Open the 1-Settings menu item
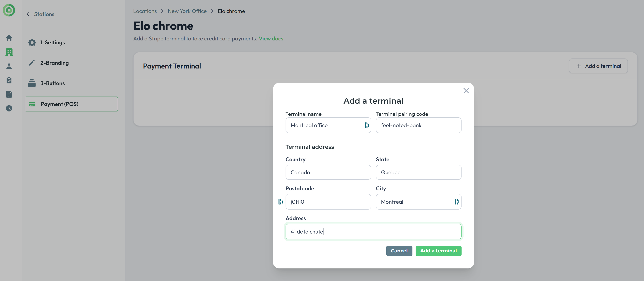This screenshot has height=281, width=644. (52, 42)
